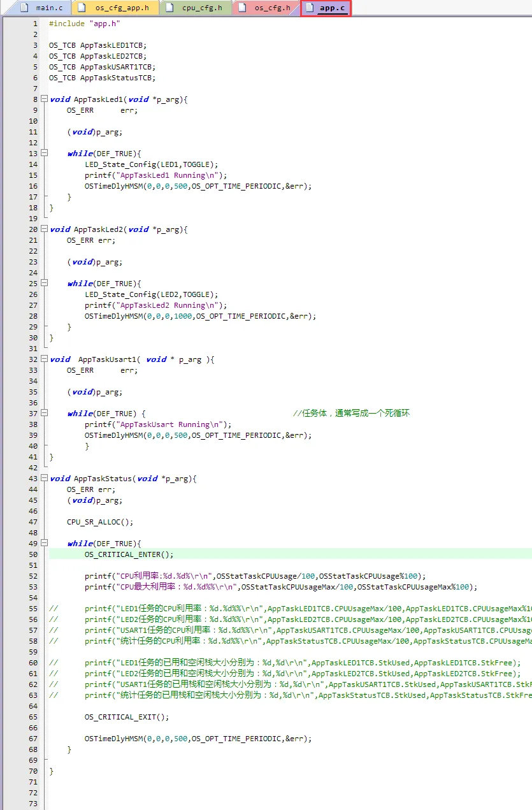This screenshot has width=532, height=810.
Task: Click the file icon on the app.c tab
Action: coord(310,8)
